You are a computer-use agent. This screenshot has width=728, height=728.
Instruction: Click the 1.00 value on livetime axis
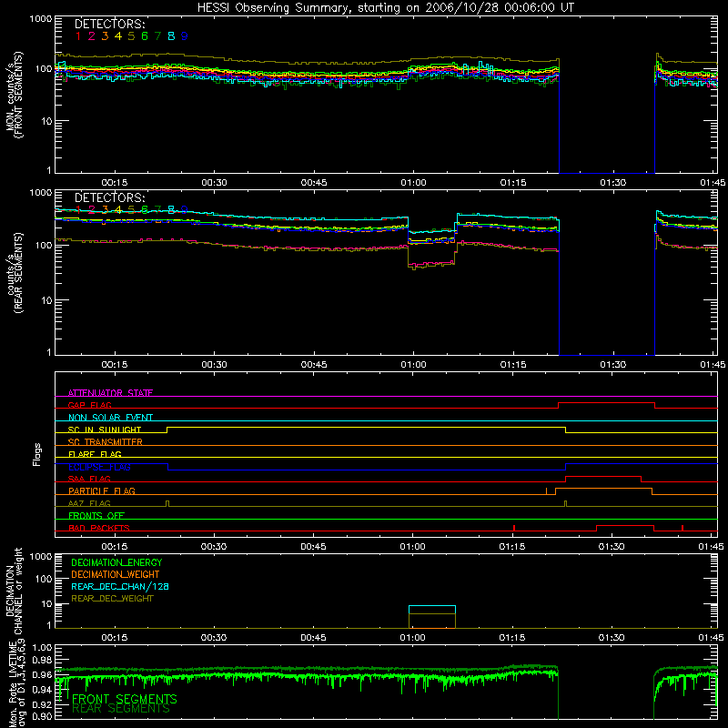click(x=42, y=647)
